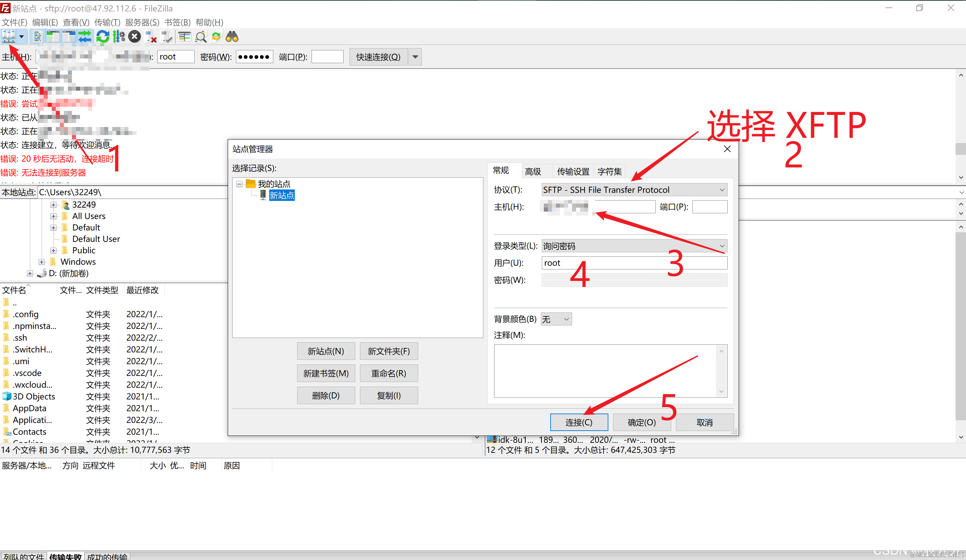Viewport: 966px width, 560px height.
Task: Toggle transfer queue display icon
Action: click(85, 37)
